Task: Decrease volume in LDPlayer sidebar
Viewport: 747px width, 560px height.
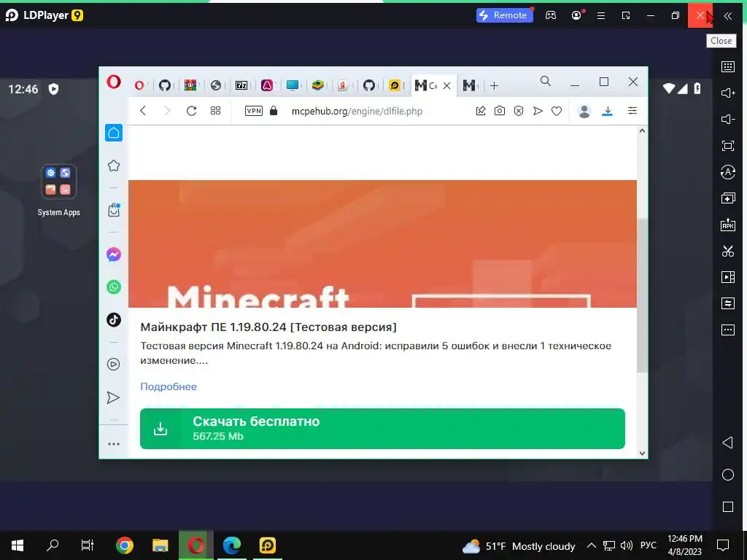Action: click(727, 119)
